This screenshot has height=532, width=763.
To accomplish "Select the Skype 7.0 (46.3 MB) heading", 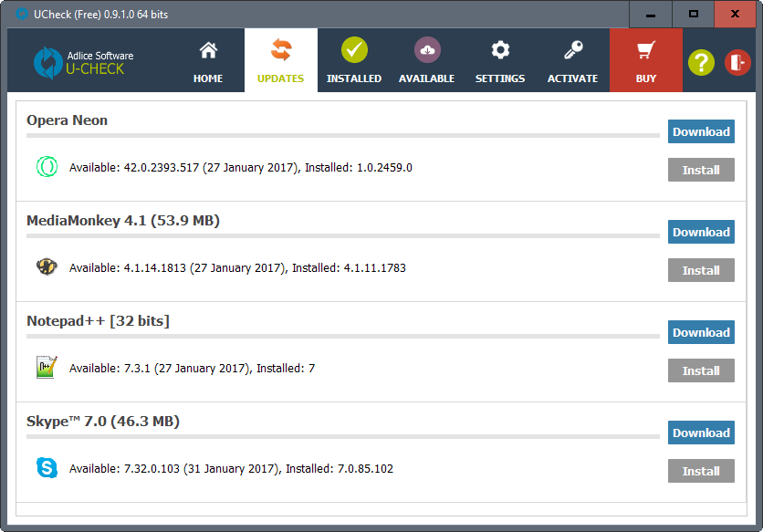I will point(103,422).
